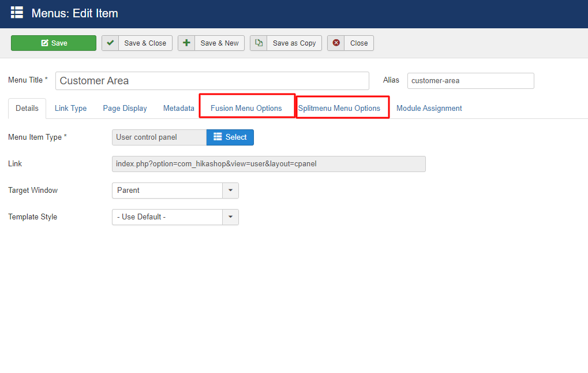
Task: Click the checkmark icon for Save & Close
Action: [x=110, y=43]
